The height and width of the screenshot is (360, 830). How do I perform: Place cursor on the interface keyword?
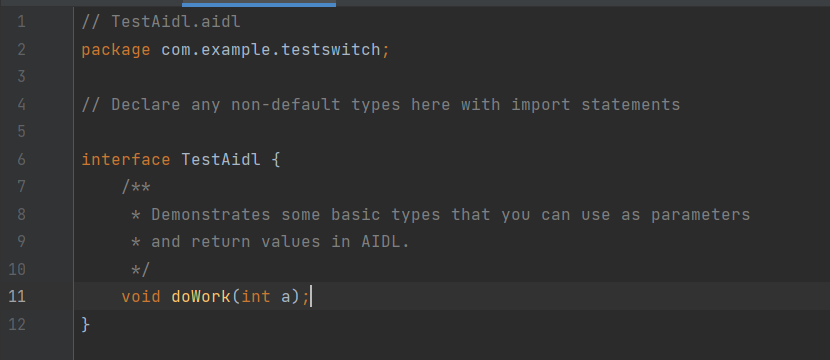pos(126,160)
